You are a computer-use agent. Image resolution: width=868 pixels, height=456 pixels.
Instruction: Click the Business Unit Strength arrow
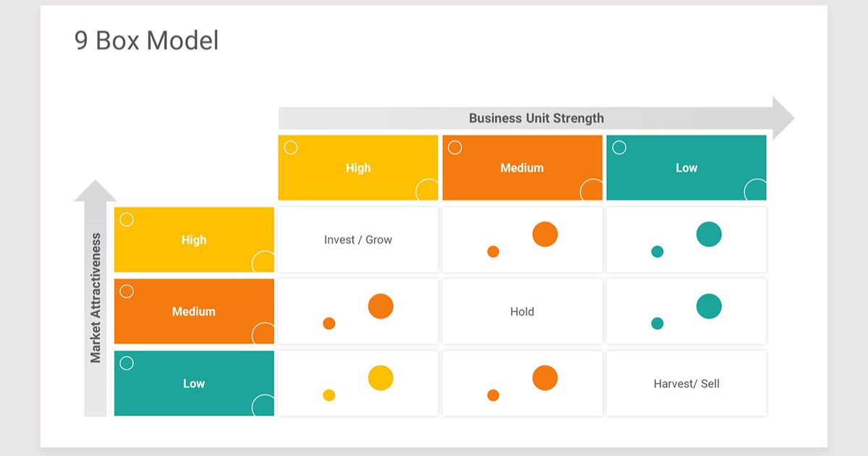point(535,118)
